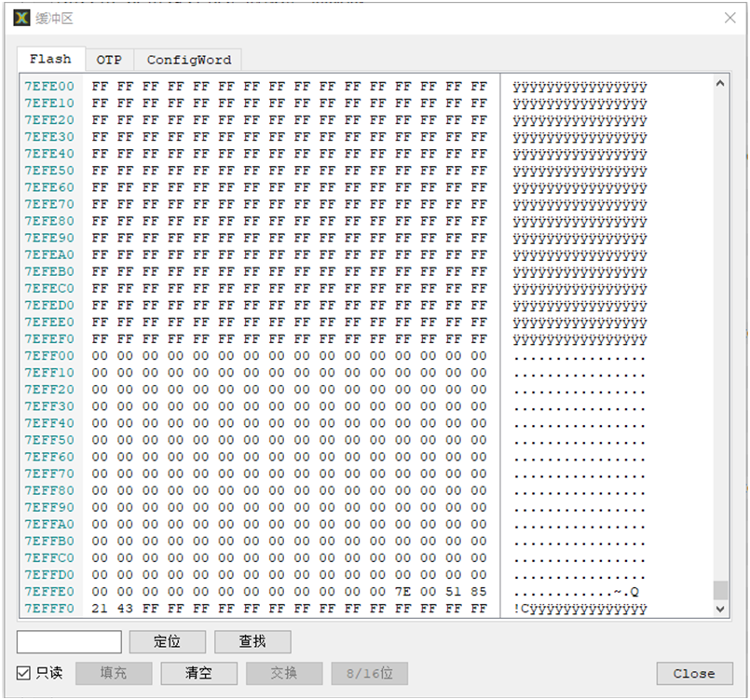Switch to the ConfigWord tab
This screenshot has height=700, width=750.
coord(187,59)
